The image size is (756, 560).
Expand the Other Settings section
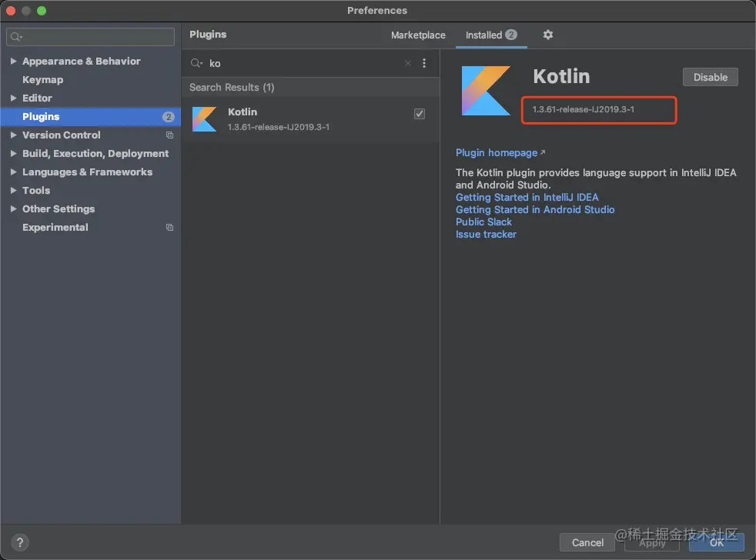click(x=14, y=208)
